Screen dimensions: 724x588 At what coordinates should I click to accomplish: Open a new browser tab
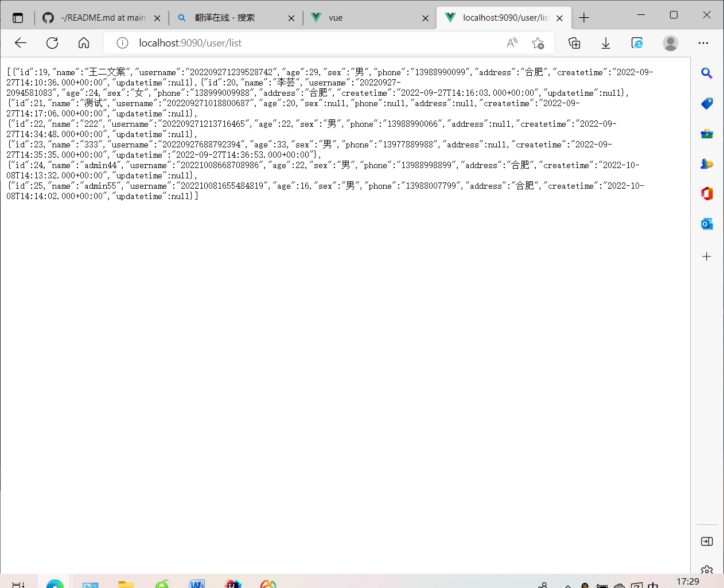[584, 18]
